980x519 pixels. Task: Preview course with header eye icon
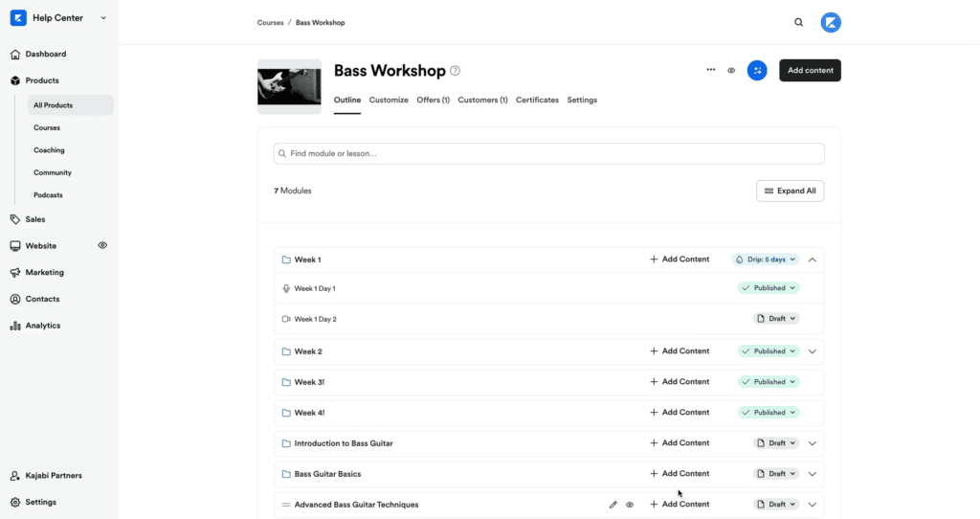[x=731, y=71]
